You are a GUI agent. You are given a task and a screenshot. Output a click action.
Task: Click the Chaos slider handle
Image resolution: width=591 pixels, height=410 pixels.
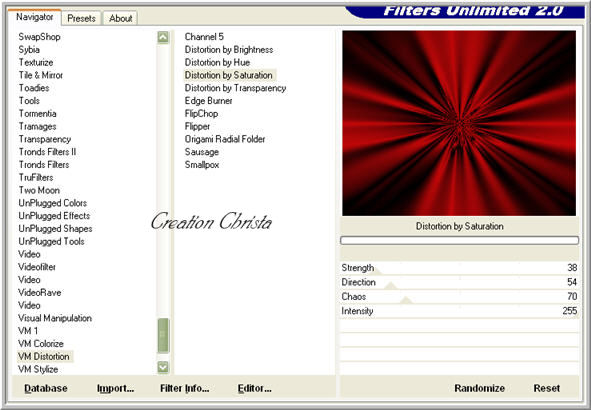[406, 300]
